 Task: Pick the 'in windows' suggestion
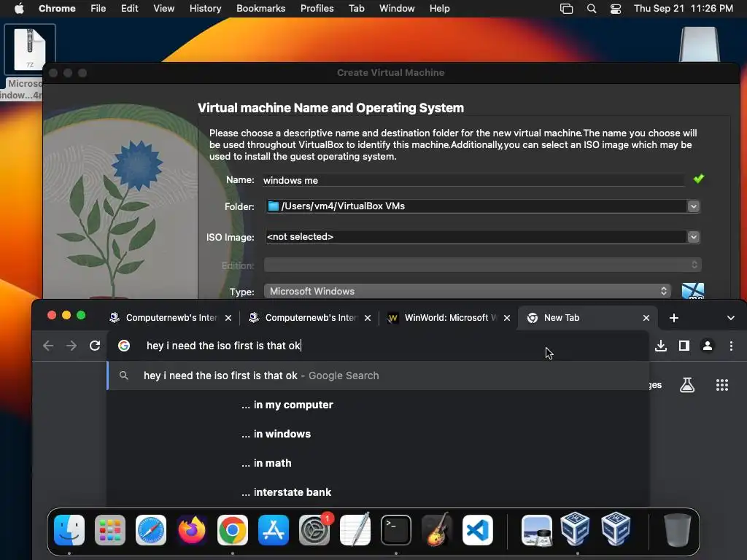378,434
